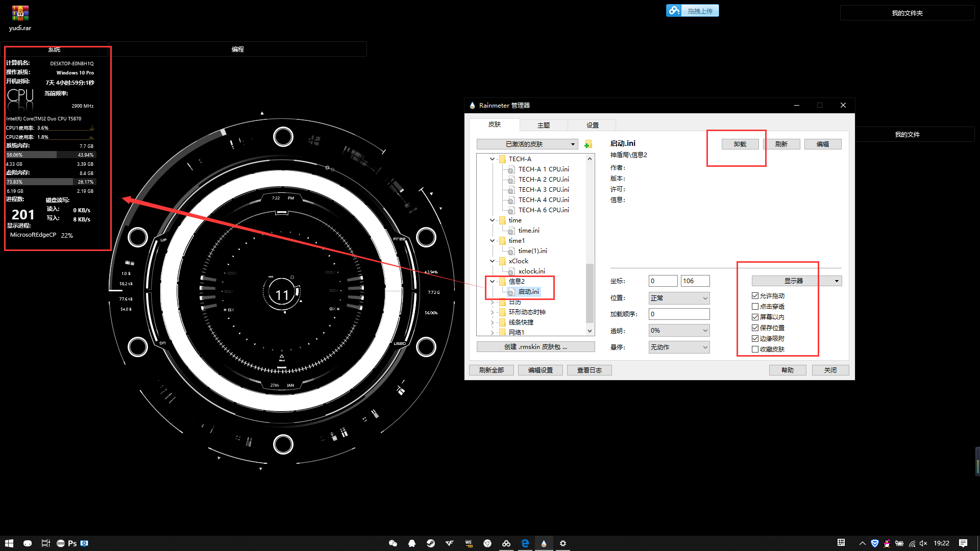This screenshot has height=551, width=980.
Task: Toggle the 收藏皮肤 checkbox
Action: point(755,349)
